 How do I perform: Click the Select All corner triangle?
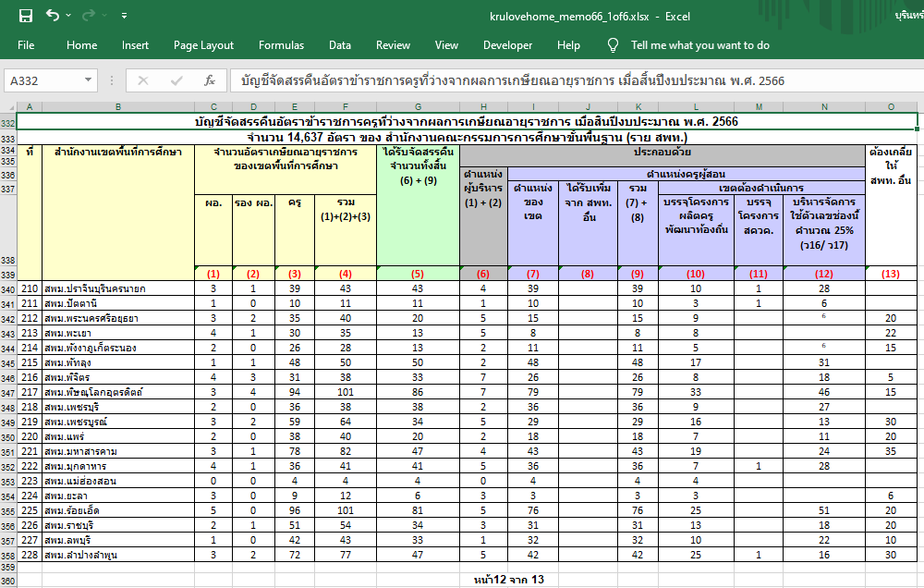(8, 107)
